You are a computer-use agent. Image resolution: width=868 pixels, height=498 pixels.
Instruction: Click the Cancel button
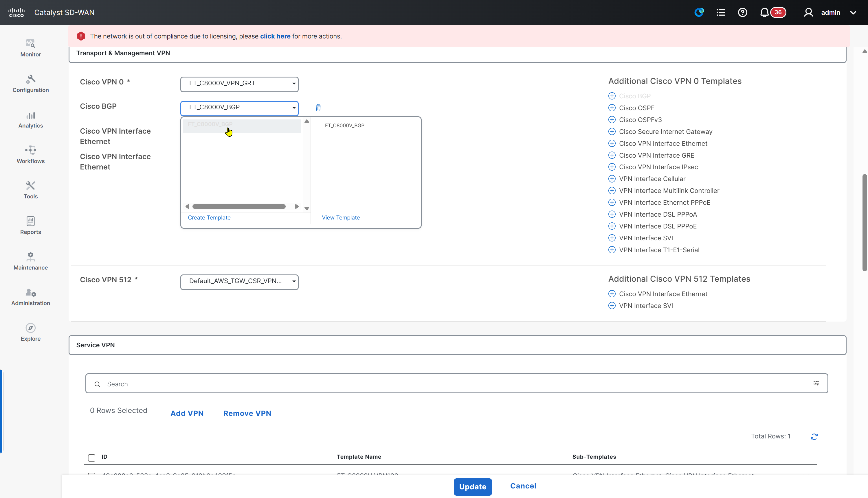(x=523, y=486)
